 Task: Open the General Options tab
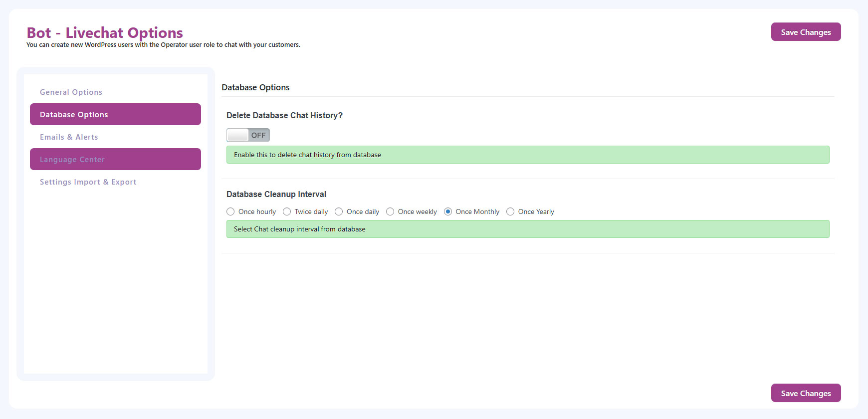[x=71, y=92]
